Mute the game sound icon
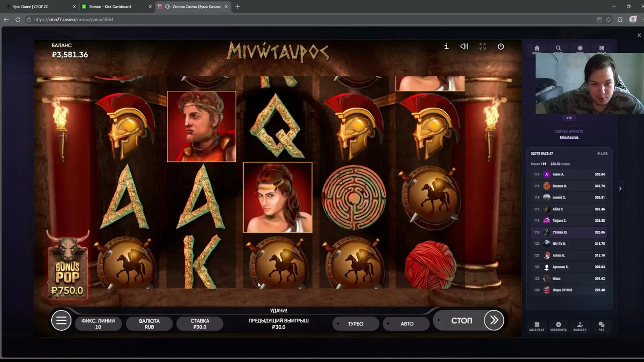Screen dimensions: 644x362 [x=464, y=46]
